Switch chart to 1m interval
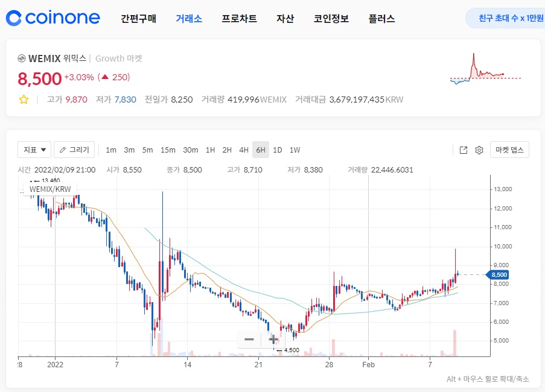This screenshot has height=392, width=545. pyautogui.click(x=111, y=150)
